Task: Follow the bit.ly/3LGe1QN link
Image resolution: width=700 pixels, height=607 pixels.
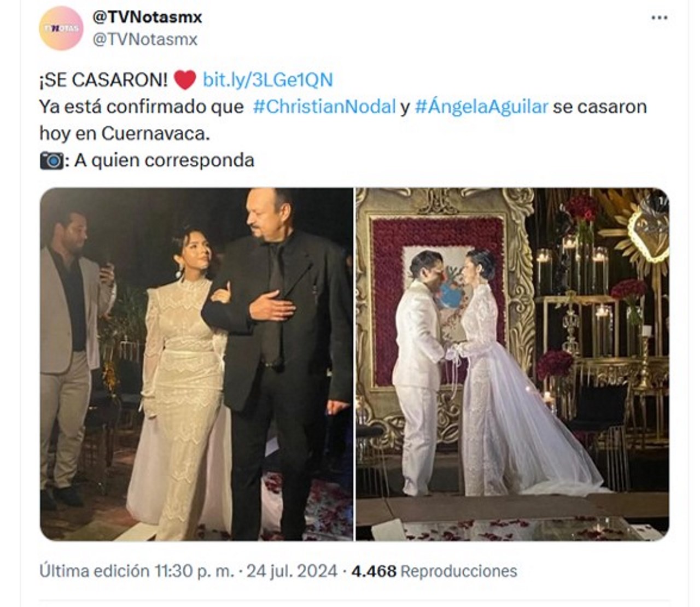Action: [x=267, y=80]
